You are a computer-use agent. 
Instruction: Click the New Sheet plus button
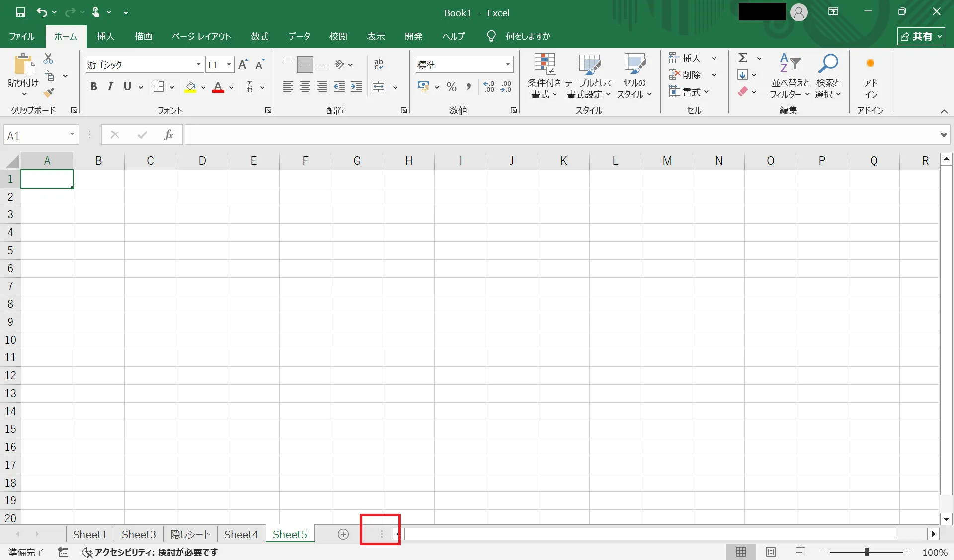pos(343,534)
